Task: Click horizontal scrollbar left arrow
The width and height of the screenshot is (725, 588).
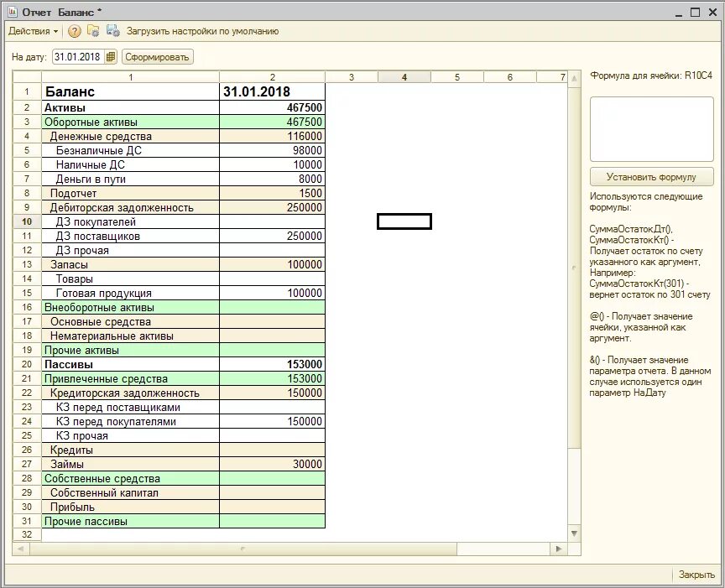Action: tap(20, 549)
